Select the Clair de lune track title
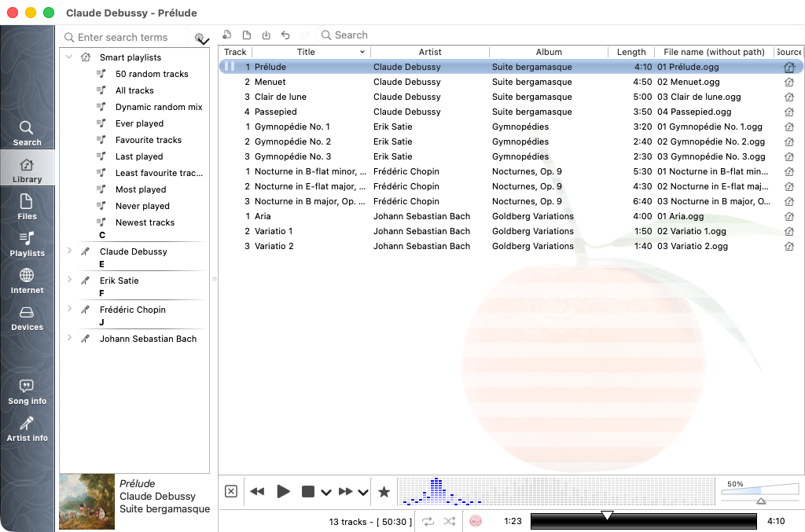This screenshot has width=805, height=532. 281,97
